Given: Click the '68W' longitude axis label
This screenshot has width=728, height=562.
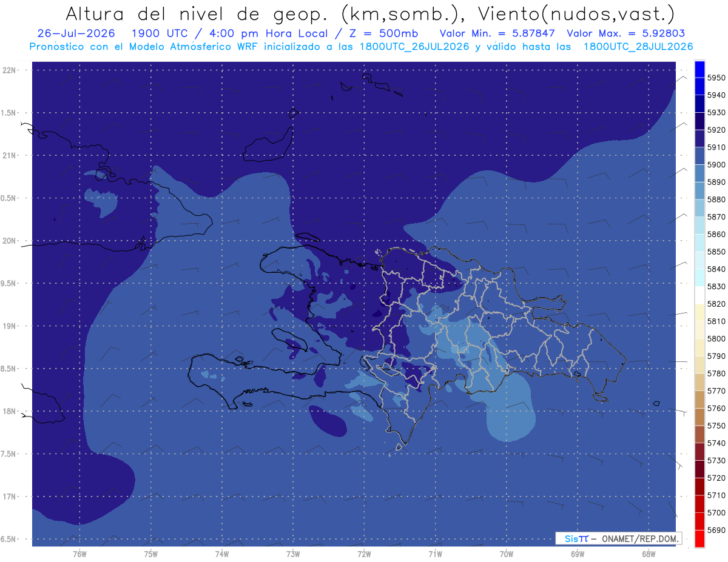Looking at the screenshot, I should coord(649,554).
